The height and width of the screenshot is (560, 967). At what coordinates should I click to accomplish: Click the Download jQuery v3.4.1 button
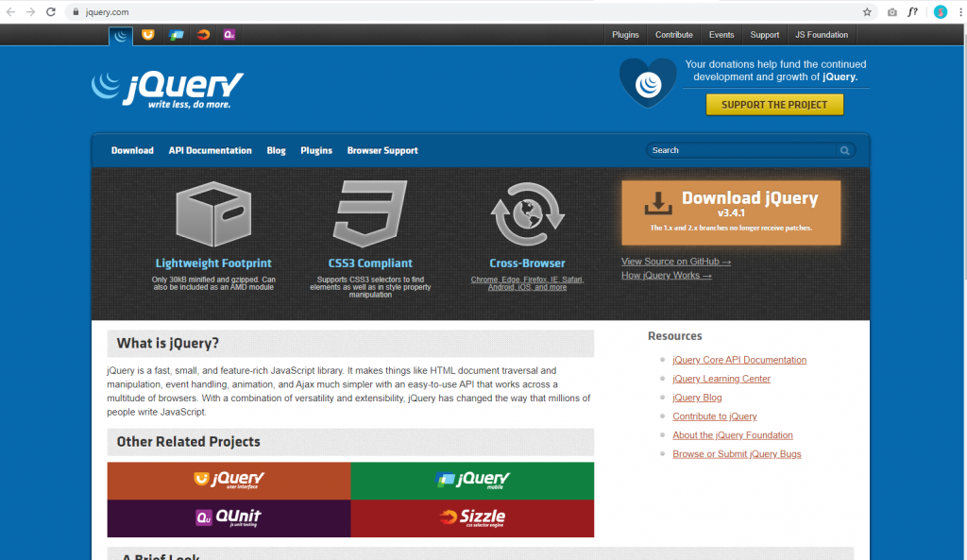pos(731,212)
